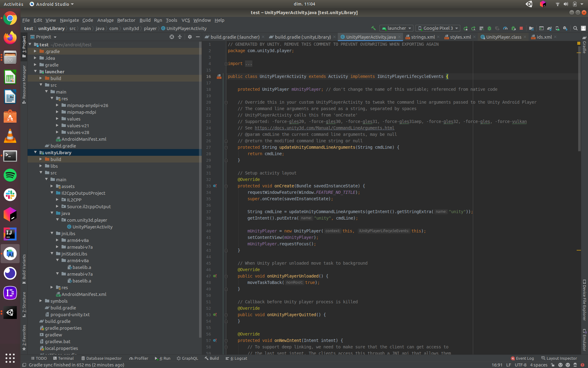The height and width of the screenshot is (368, 588).
Task: Click Collapse All icon in Project panel
Action: [180, 37]
